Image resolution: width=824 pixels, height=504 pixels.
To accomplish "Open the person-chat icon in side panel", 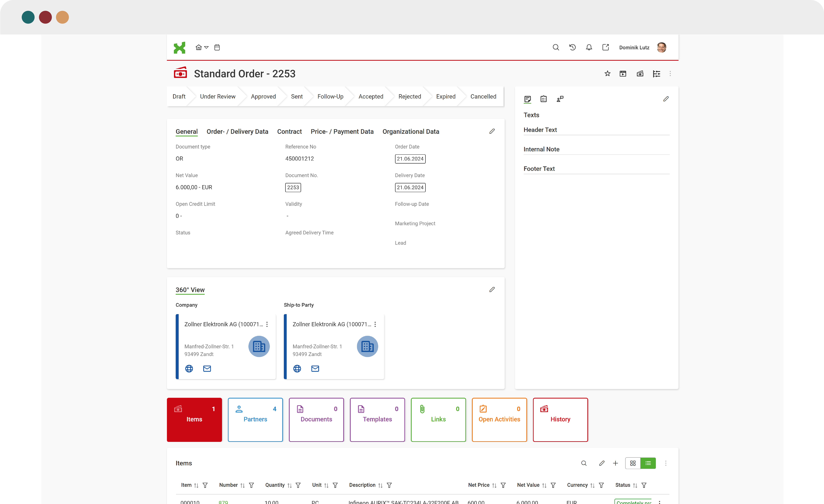I will (x=560, y=99).
